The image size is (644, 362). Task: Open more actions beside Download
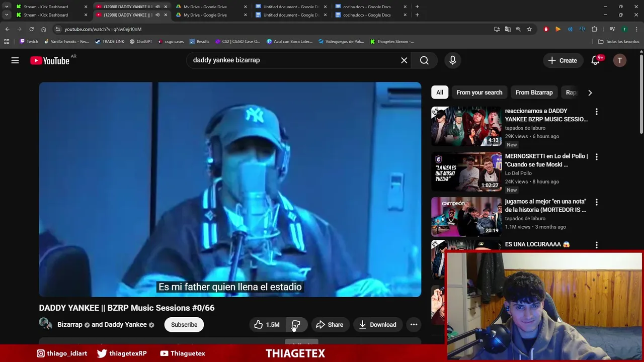(x=414, y=325)
